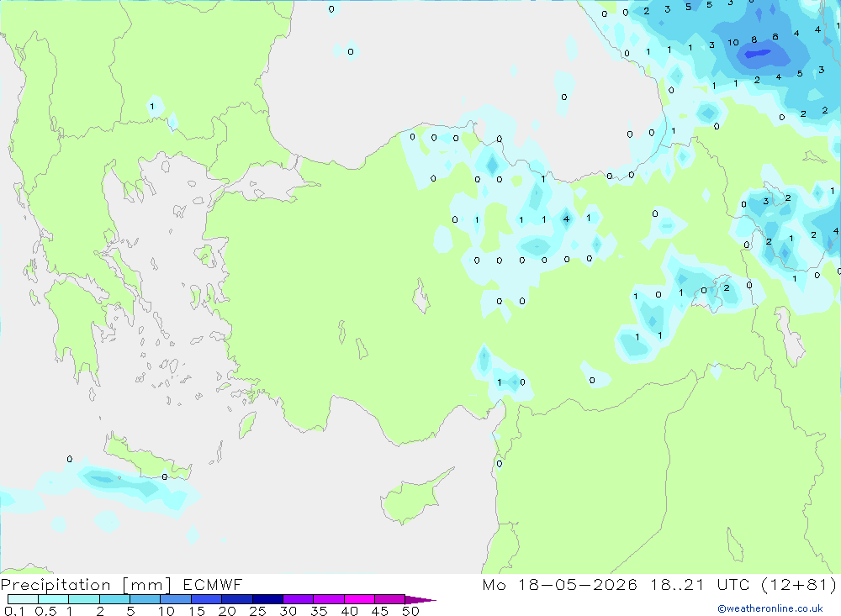Screen dimensions: 841x616
Task: Click the 'ECMWF' model label
Action: pyautogui.click(x=213, y=584)
